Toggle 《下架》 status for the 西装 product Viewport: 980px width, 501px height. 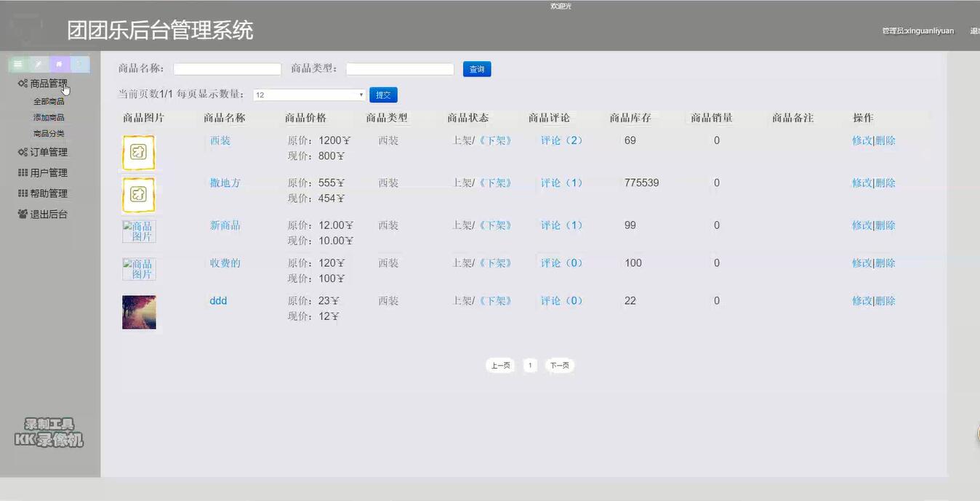click(x=497, y=140)
